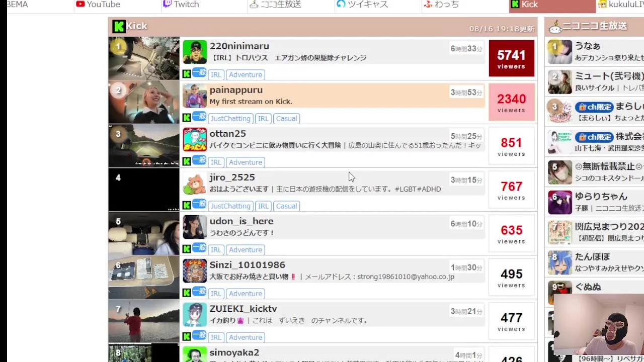Open 220ninimaru's avatar icon
644x362 pixels.
(195, 52)
